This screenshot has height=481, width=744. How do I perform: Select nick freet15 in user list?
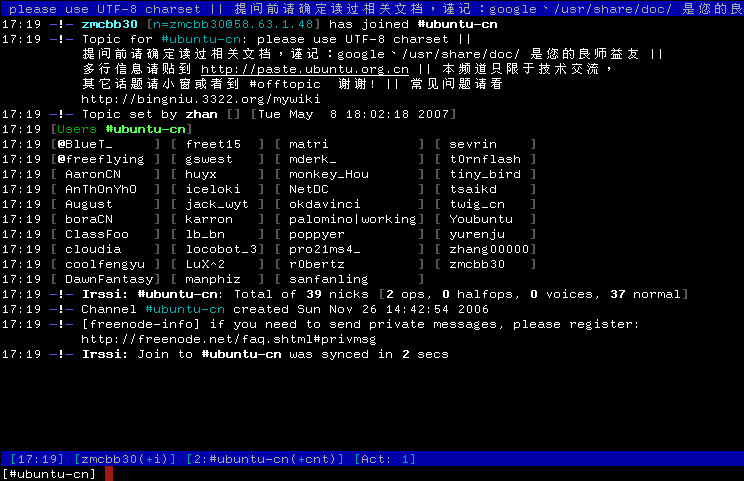213,144
